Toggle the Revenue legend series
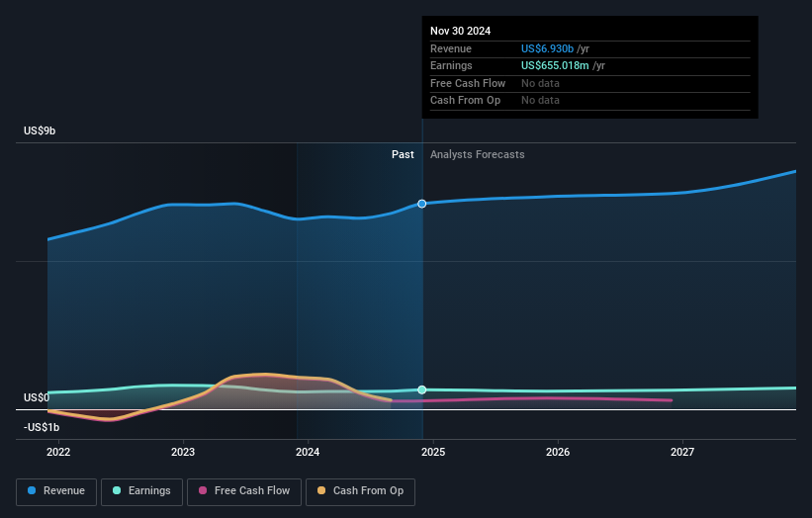 pyautogui.click(x=56, y=491)
